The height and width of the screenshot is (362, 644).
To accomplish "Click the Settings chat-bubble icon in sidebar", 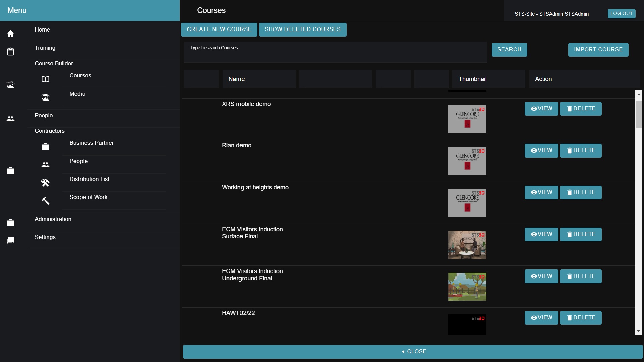I will tap(10, 240).
